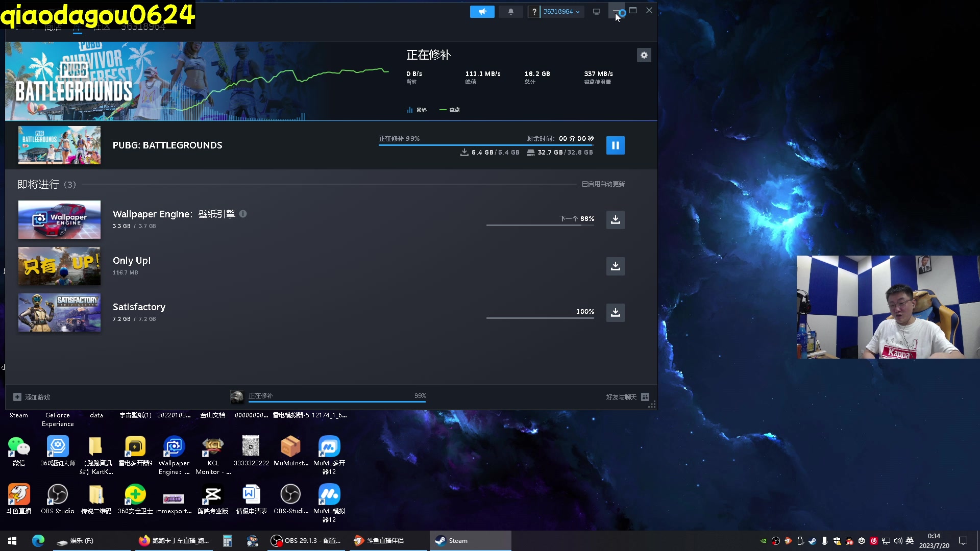
Task: Start the Wallpaper Engine download
Action: 615,219
